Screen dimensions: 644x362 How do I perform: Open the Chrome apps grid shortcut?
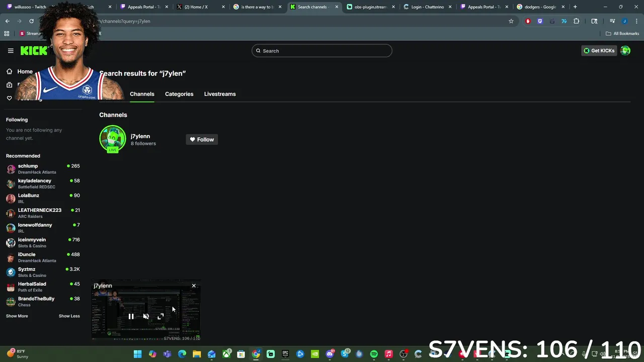[7, 34]
